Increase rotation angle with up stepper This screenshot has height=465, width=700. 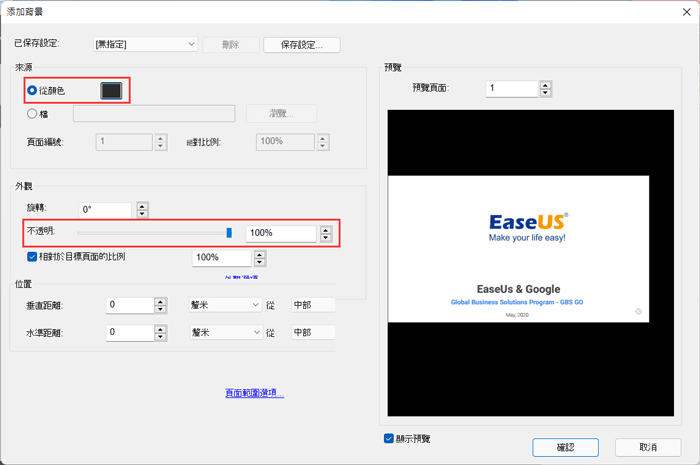coord(142,206)
